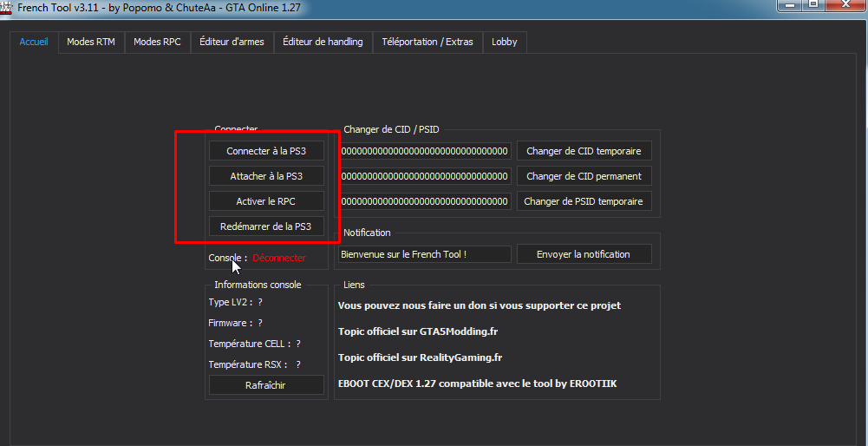Close the French Tool window
Image resolution: width=868 pixels, height=446 pixels.
[845, 4]
